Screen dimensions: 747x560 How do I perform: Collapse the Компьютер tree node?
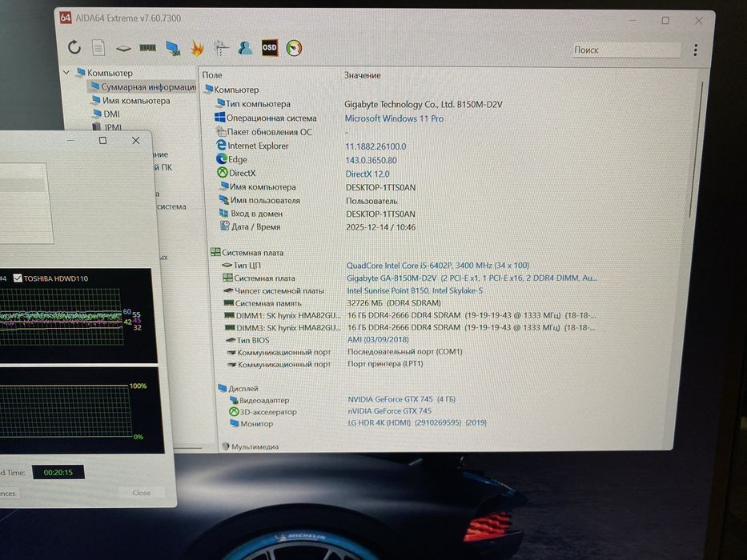(66, 73)
